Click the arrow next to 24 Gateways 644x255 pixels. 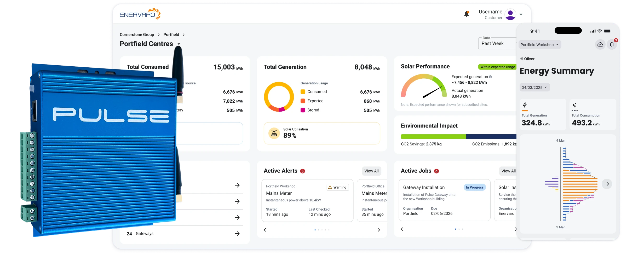click(237, 233)
